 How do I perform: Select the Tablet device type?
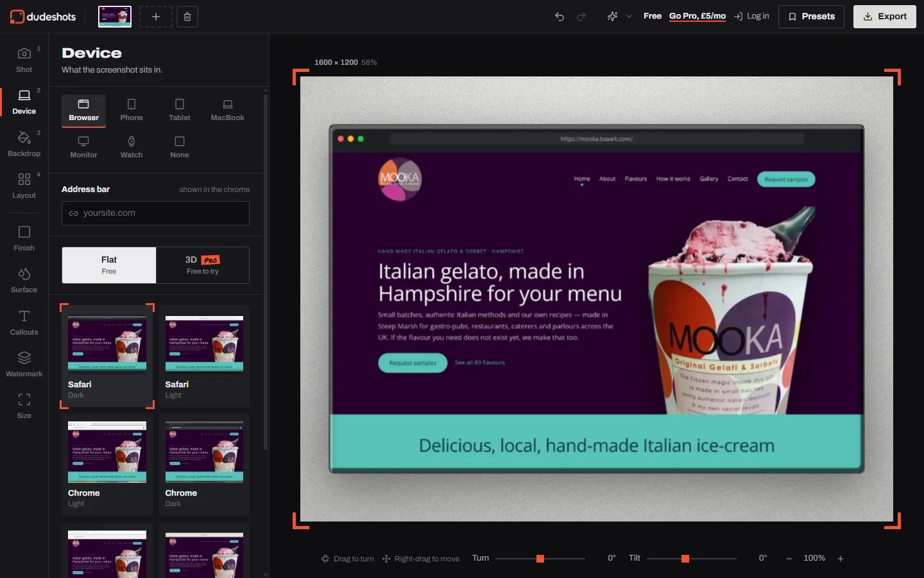tap(180, 110)
